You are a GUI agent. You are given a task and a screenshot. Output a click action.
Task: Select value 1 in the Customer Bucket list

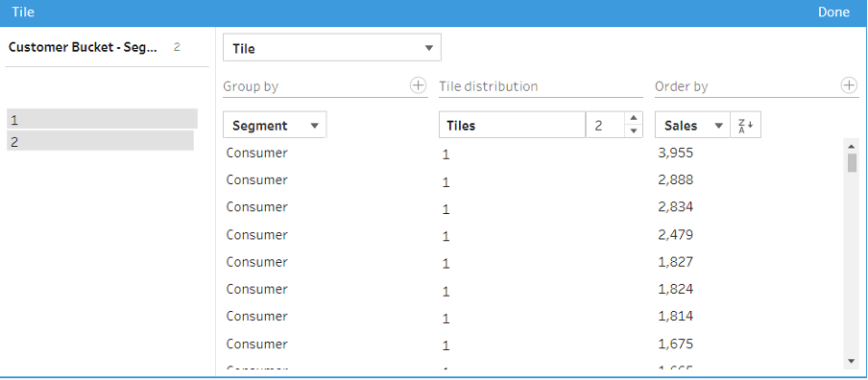point(102,119)
